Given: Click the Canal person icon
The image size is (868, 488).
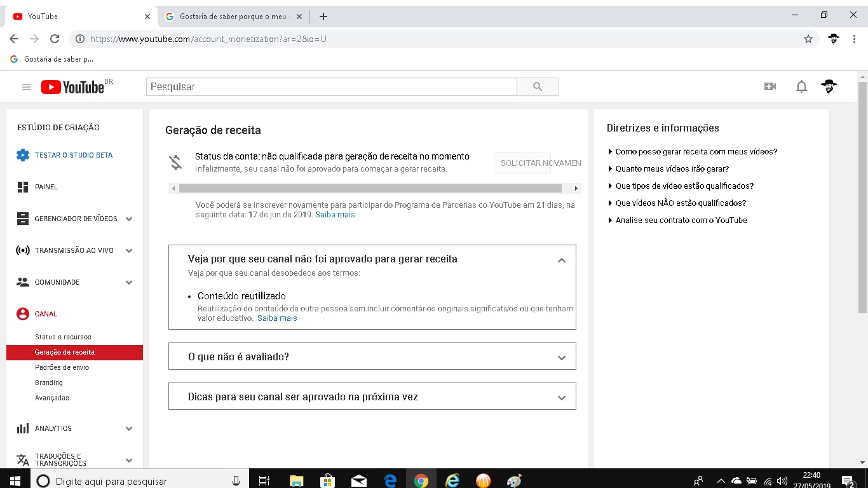Looking at the screenshot, I should (x=23, y=314).
